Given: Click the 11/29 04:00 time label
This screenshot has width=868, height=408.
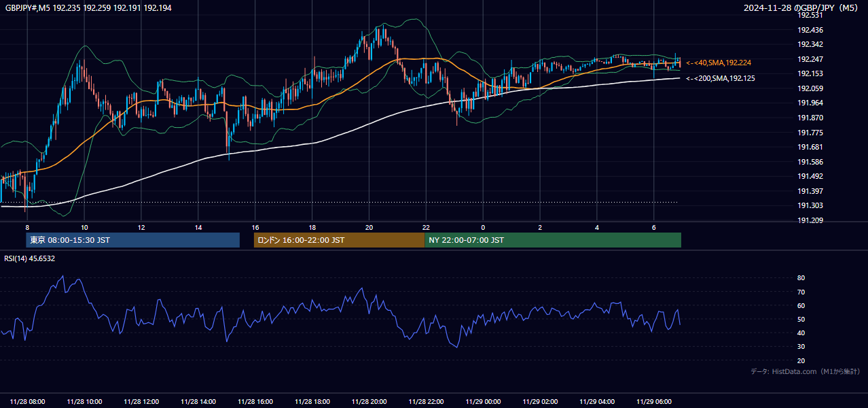Looking at the screenshot, I should point(598,402).
